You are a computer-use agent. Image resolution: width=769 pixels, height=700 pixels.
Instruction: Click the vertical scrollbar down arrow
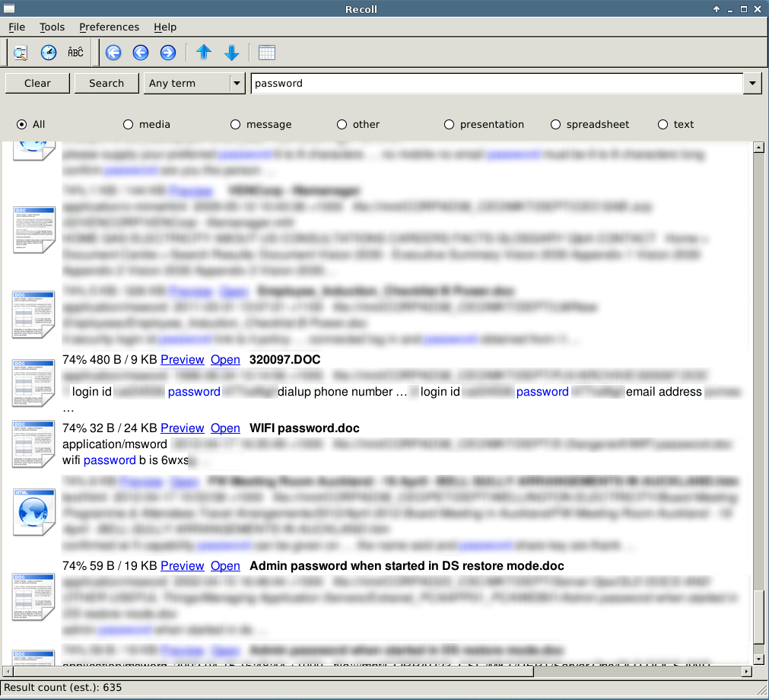click(758, 659)
